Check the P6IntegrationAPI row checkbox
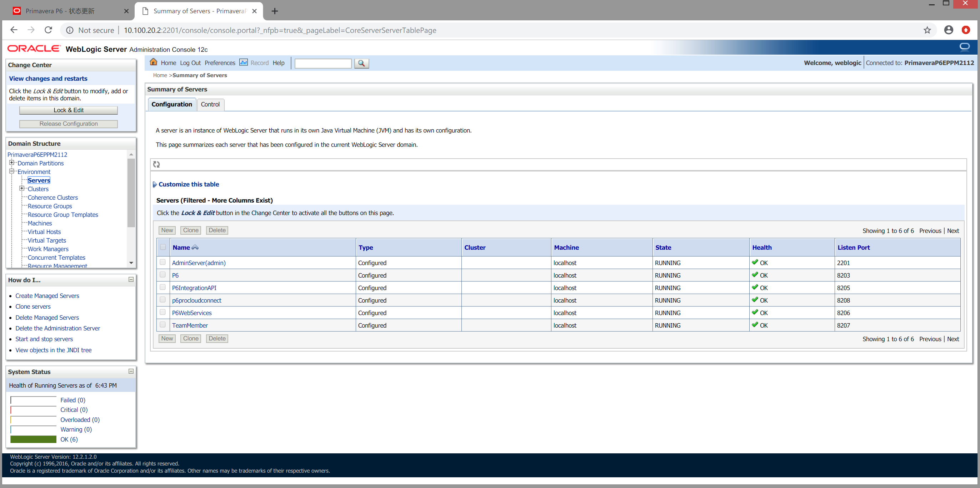 [x=162, y=287]
